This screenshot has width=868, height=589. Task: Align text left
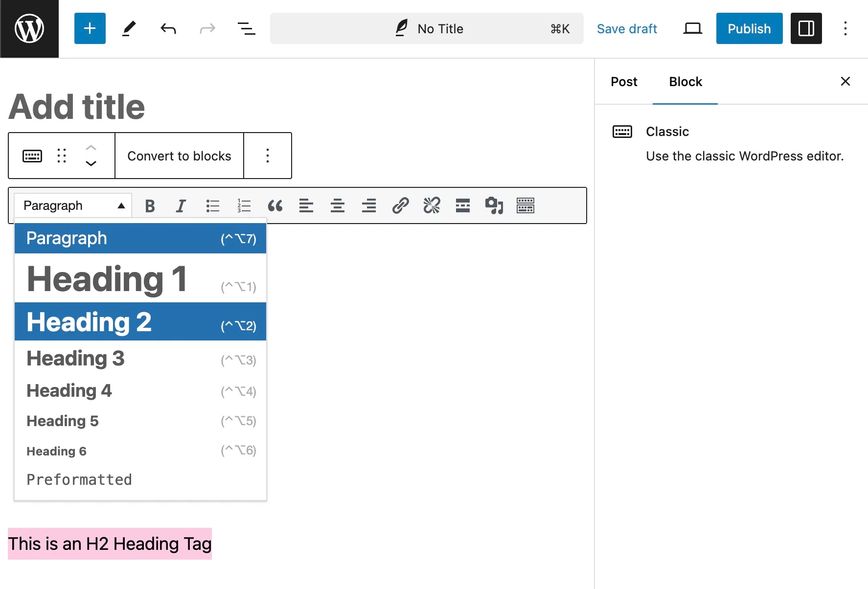306,206
